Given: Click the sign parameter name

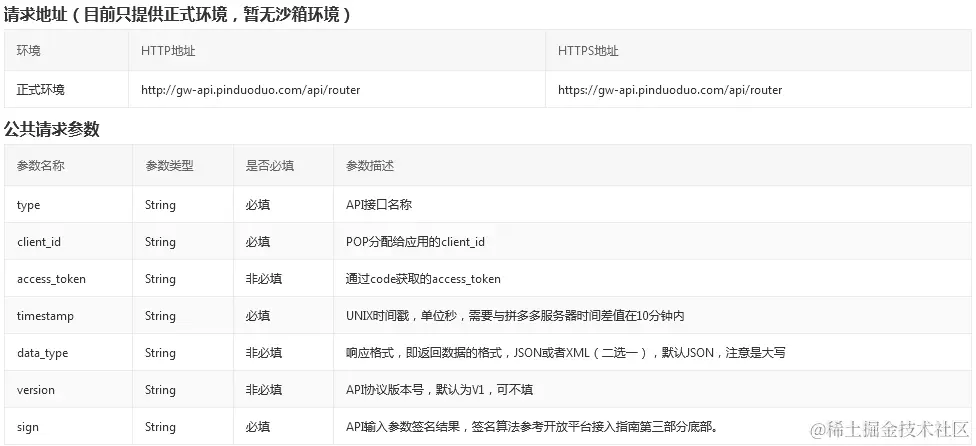Looking at the screenshot, I should [x=27, y=427].
